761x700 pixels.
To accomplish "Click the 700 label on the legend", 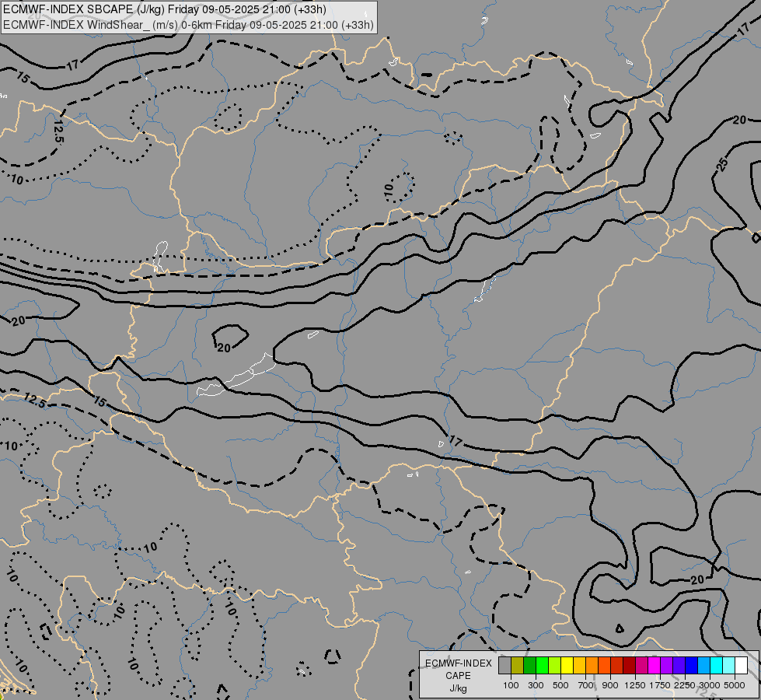I will coord(586,685).
